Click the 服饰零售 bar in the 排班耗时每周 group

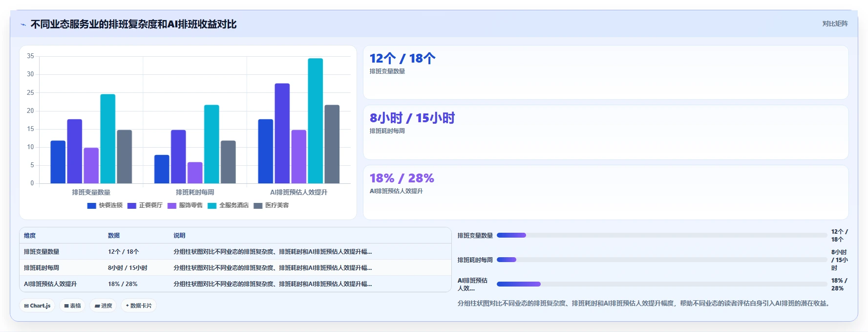[x=195, y=173]
